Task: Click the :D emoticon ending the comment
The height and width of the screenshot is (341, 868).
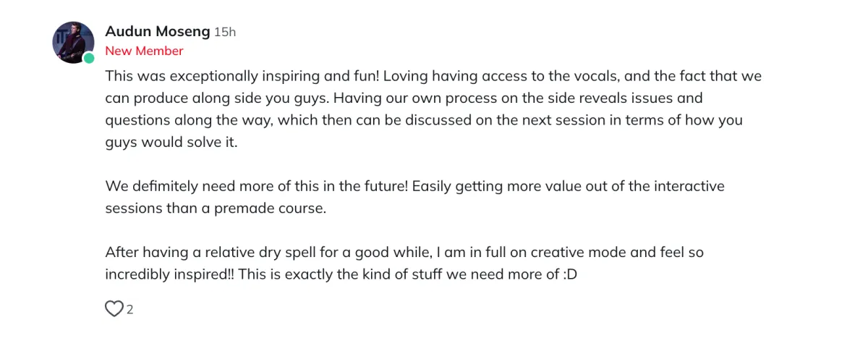Action: [569, 275]
